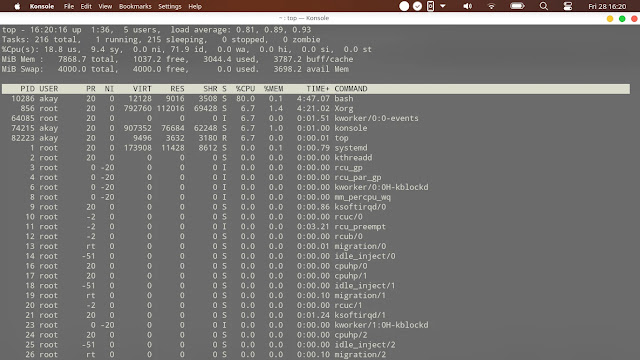The width and height of the screenshot is (640, 360).
Task: Click the TIME+ column header
Action: pos(318,89)
